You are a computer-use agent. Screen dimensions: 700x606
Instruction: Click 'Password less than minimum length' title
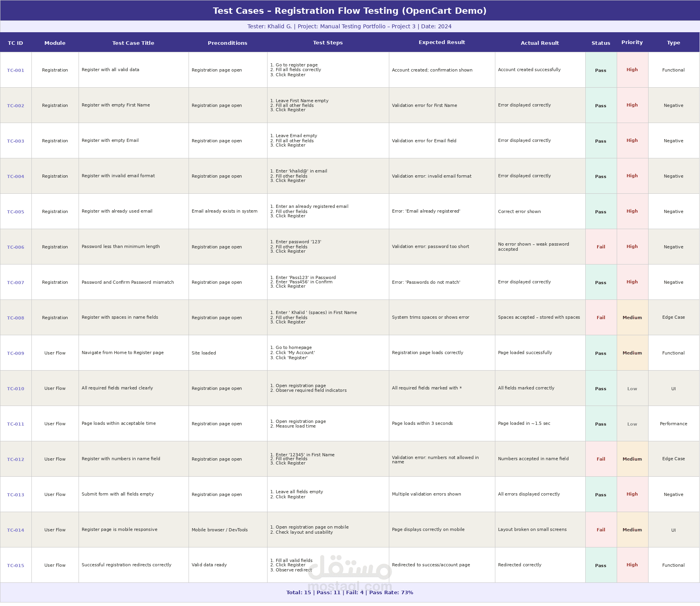[x=121, y=246]
